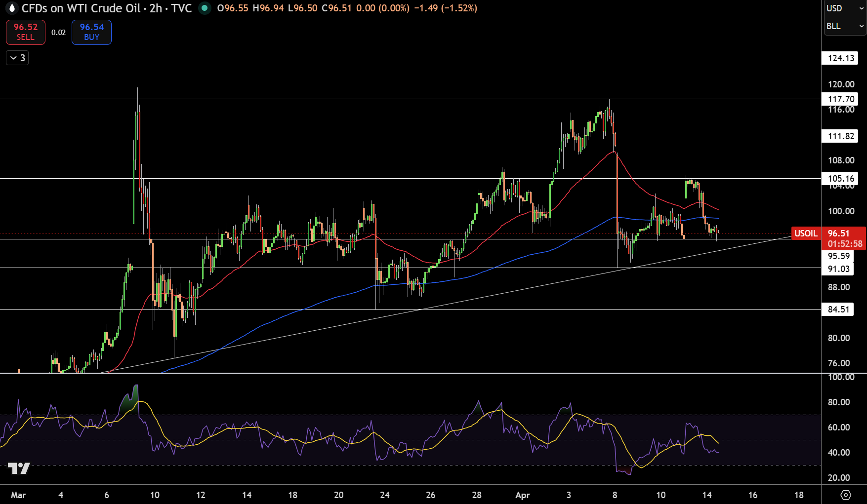This screenshot has height=504, width=867.
Task: Click the 80.00 price scale label in the main chart
Action: click(839, 338)
